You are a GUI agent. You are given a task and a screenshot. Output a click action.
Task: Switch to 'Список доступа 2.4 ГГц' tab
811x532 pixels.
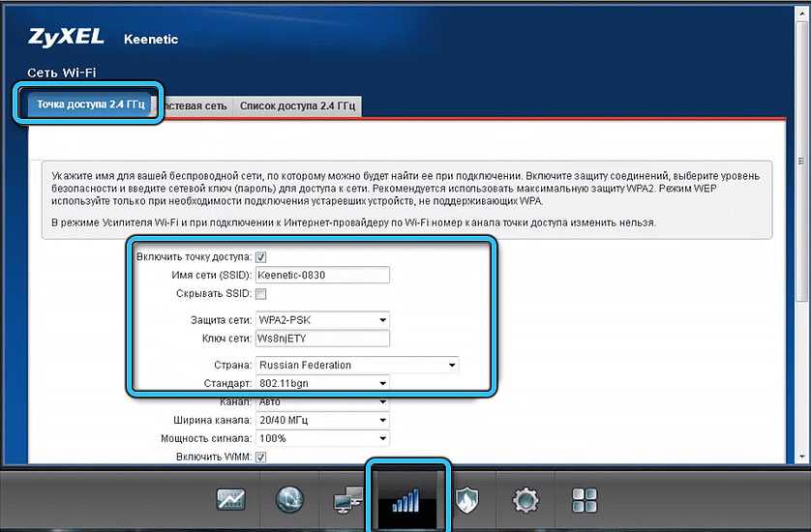click(297, 105)
